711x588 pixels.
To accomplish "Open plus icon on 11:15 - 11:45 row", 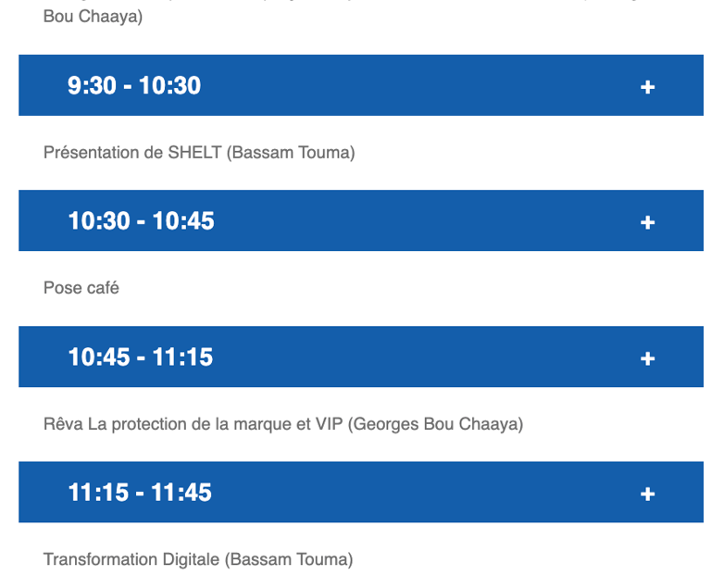I will (x=647, y=494).
